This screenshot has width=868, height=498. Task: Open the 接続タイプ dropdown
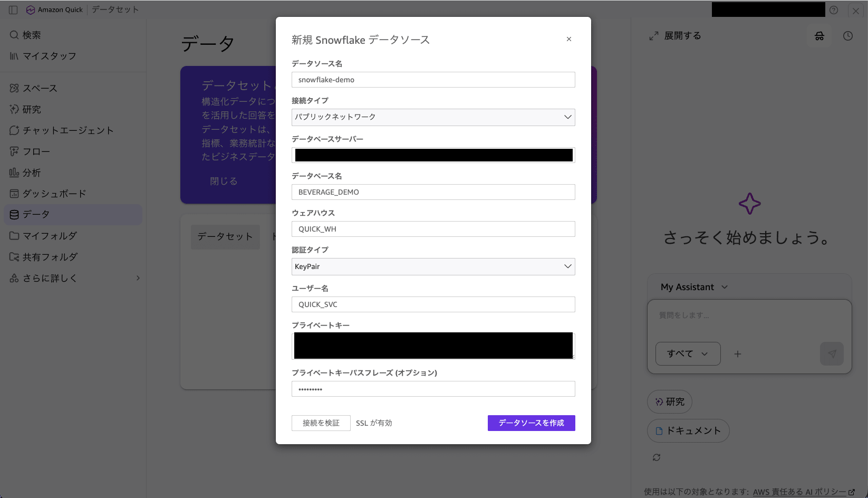coord(433,117)
